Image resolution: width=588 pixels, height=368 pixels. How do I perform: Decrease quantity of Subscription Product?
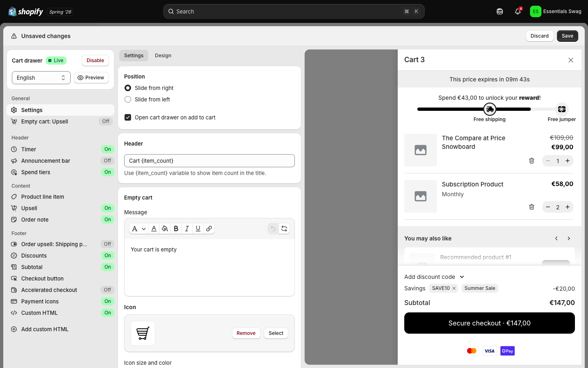pyautogui.click(x=548, y=207)
